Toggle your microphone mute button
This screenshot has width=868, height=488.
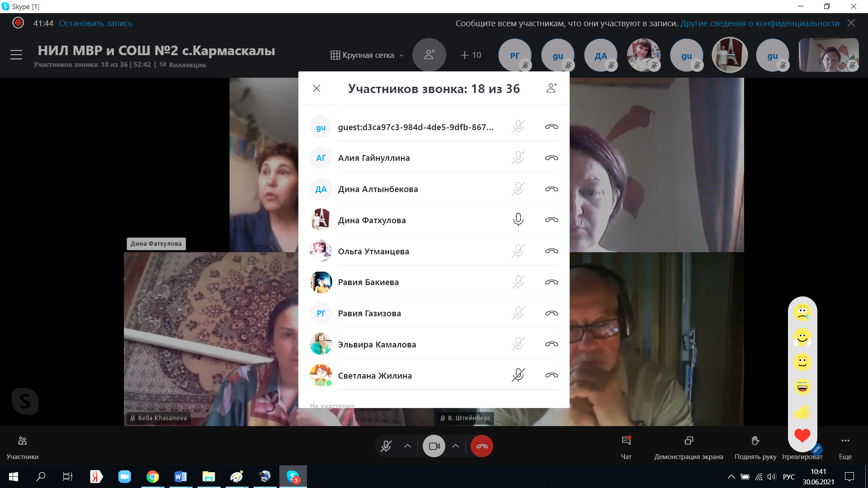pos(386,446)
